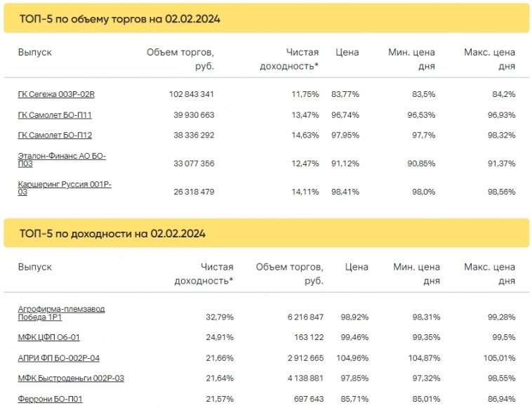Select the 32,79% yield value cell
This screenshot has height=408, width=532.
[x=220, y=317]
